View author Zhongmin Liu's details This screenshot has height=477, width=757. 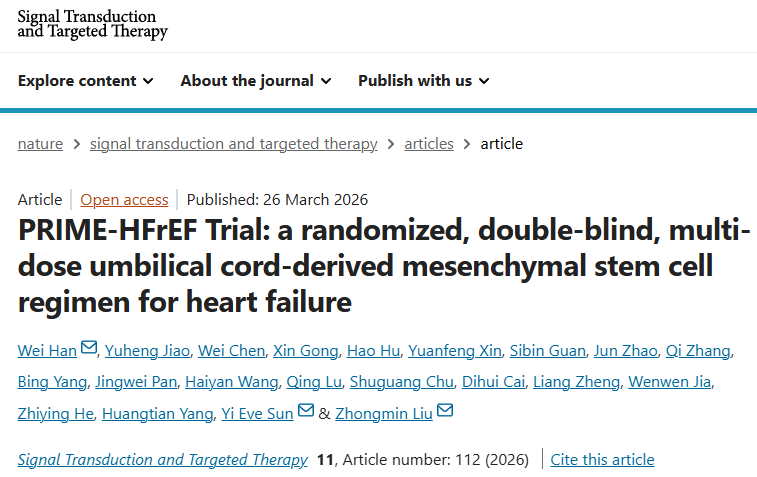pos(385,413)
